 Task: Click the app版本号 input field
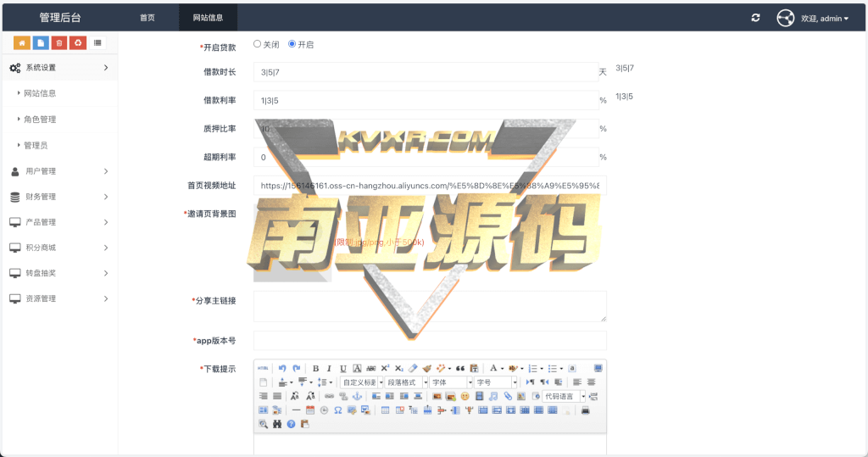[x=430, y=341]
